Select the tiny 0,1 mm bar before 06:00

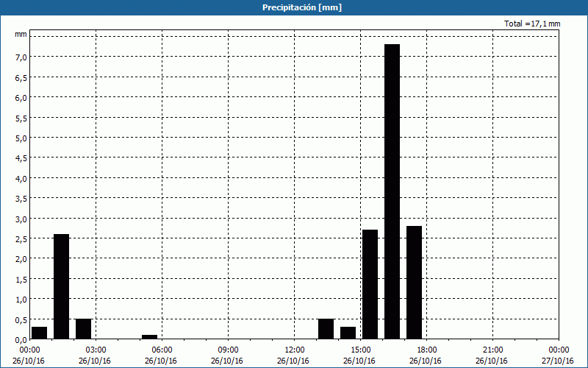150,337
